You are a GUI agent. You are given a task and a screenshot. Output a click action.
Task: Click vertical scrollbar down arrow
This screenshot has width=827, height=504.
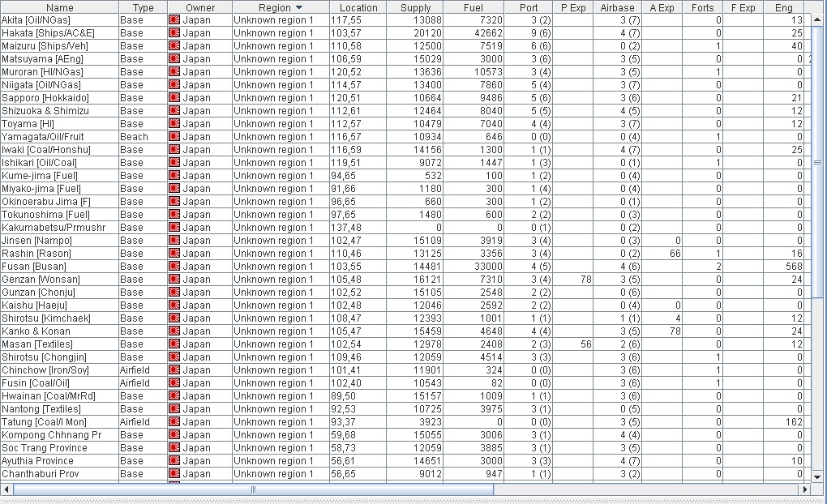[817, 477]
